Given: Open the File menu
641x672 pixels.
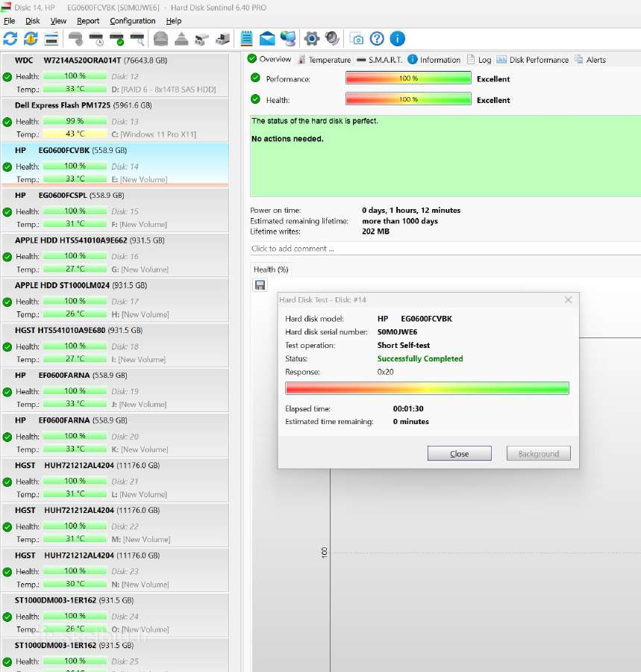Looking at the screenshot, I should tap(10, 21).
